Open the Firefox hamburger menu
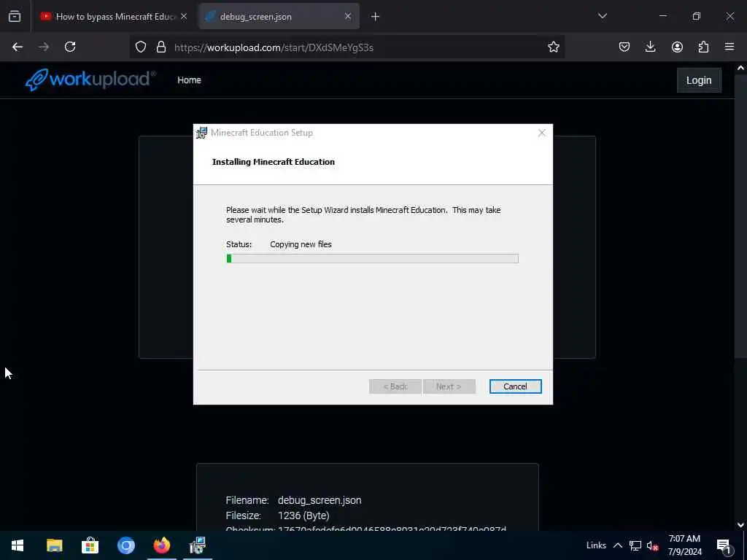 coord(729,47)
